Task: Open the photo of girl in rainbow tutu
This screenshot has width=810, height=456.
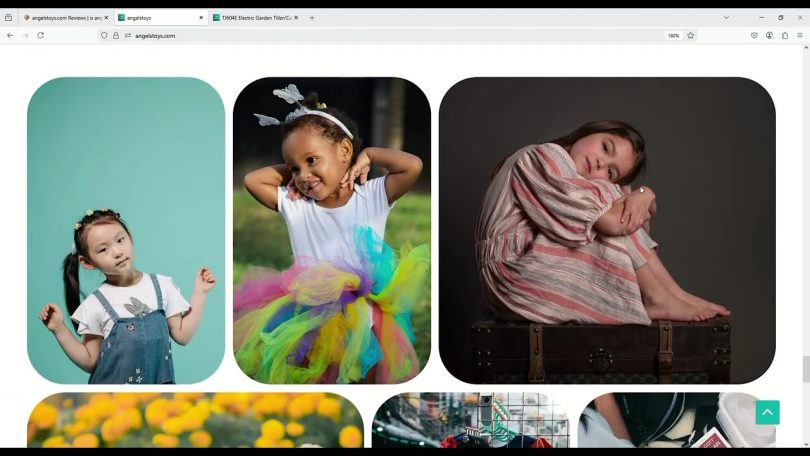Action: click(x=332, y=230)
